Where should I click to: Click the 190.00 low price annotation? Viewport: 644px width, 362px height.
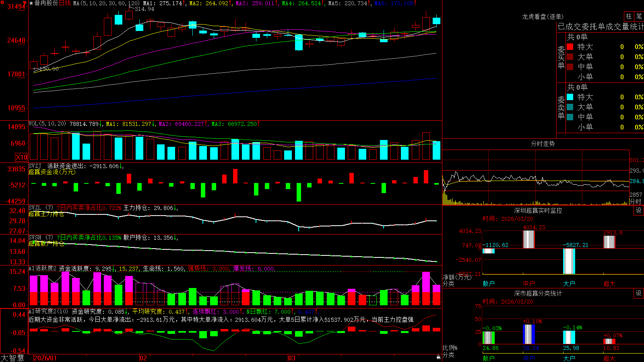click(x=49, y=69)
